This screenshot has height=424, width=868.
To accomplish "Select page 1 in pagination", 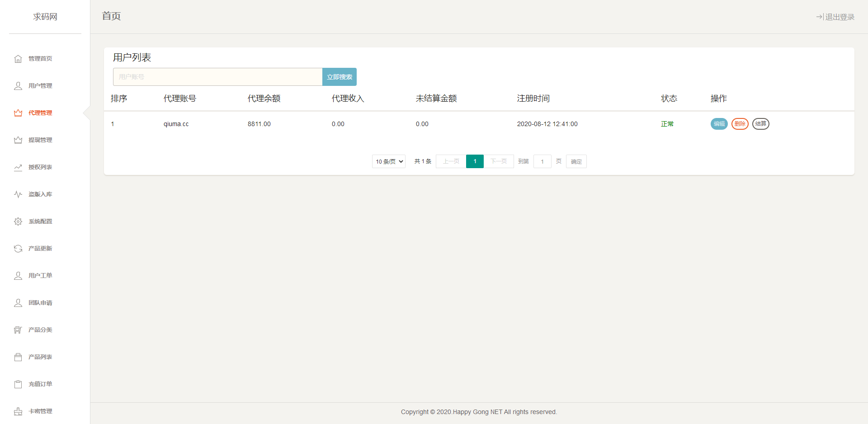I will pyautogui.click(x=475, y=161).
